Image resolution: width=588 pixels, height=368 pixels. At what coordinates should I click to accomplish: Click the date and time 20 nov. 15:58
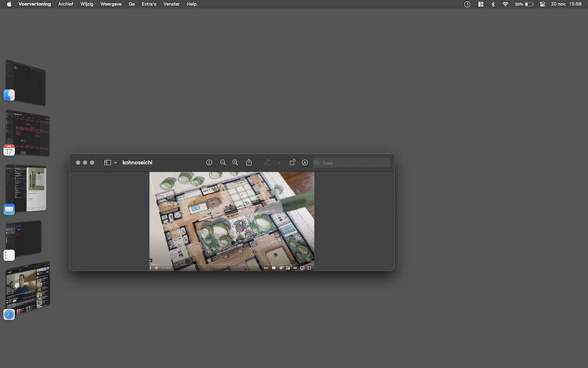coord(566,4)
